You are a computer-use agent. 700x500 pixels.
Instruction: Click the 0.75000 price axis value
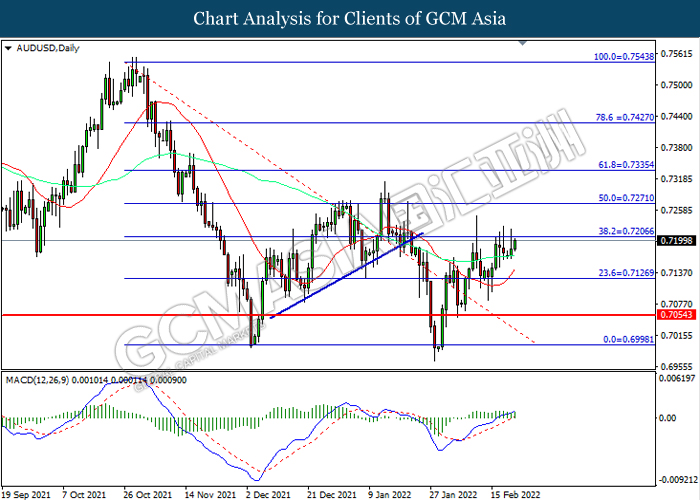point(676,85)
